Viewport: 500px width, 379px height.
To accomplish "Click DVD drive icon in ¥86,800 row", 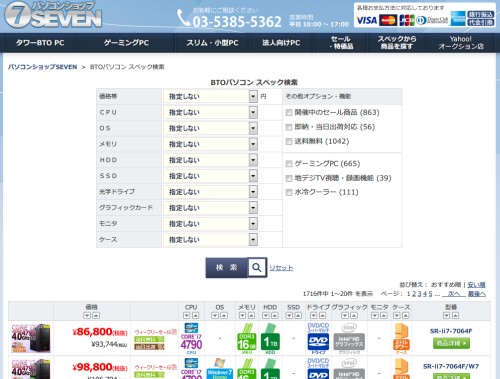I will pos(318,338).
